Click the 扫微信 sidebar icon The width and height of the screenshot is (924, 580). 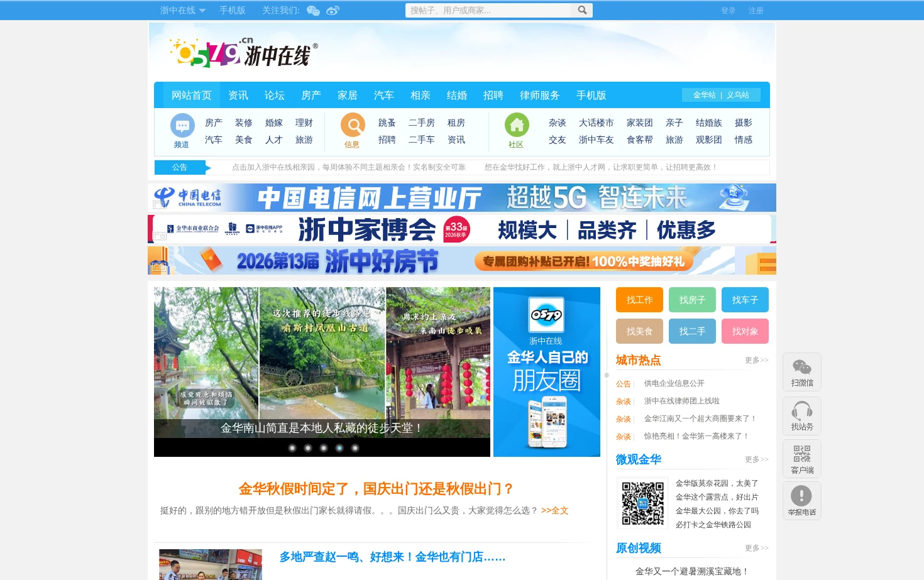coord(802,372)
